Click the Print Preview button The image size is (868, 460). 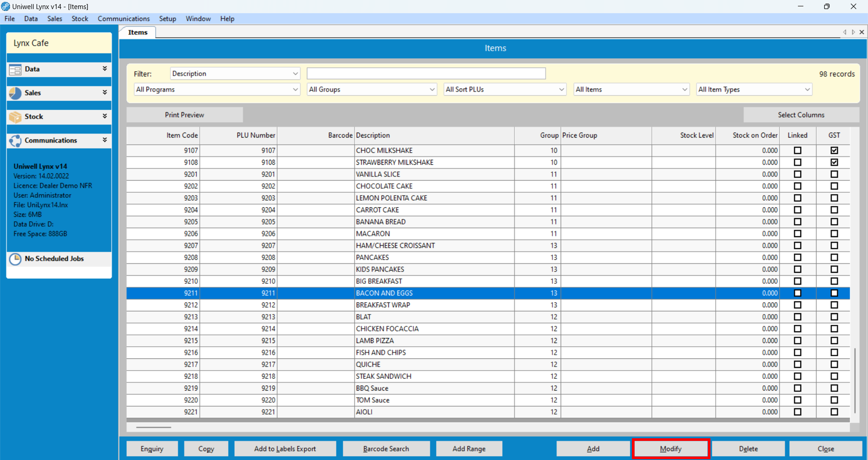[x=184, y=115]
